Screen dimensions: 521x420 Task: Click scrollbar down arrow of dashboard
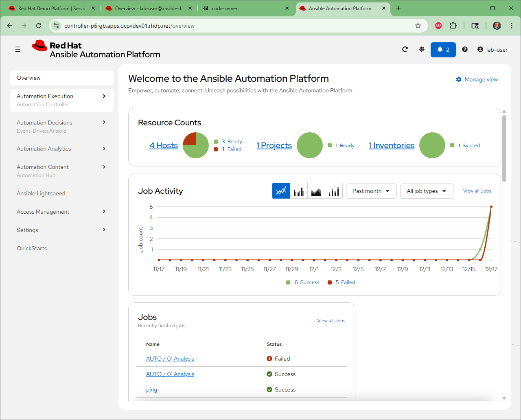pyautogui.click(x=504, y=398)
